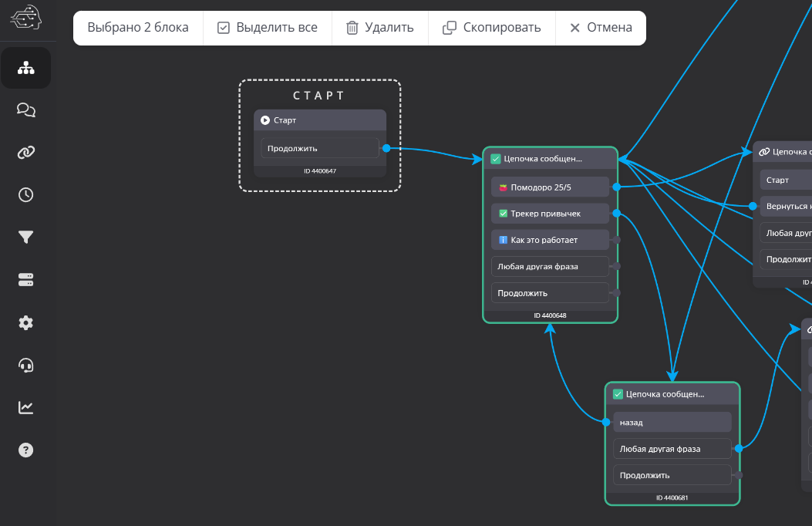This screenshot has width=812, height=526.
Task: Open the dialogs chat bubbles icon
Action: click(x=26, y=110)
